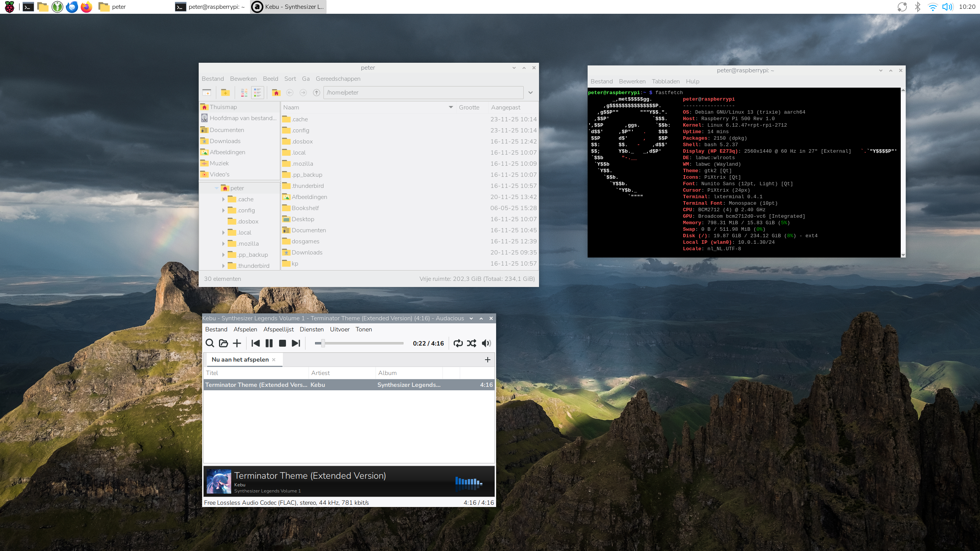Screen dimensions: 980x551
Task: Create a new playlist with the plus button
Action: click(487, 359)
